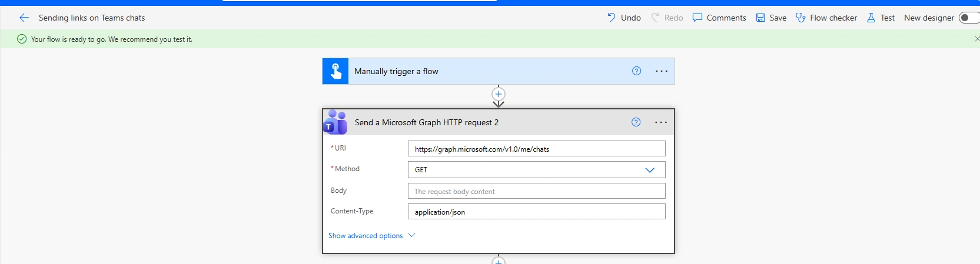Click the Redo button

click(x=667, y=18)
